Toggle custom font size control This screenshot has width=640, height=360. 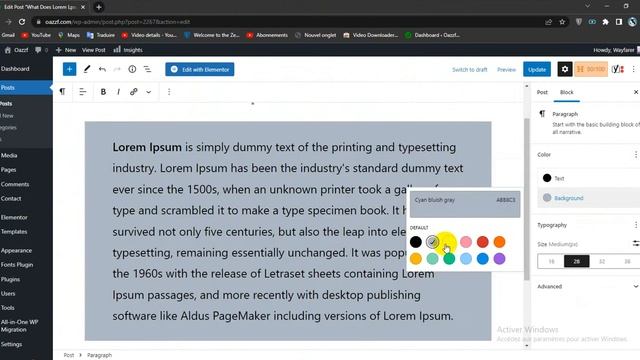click(636, 244)
